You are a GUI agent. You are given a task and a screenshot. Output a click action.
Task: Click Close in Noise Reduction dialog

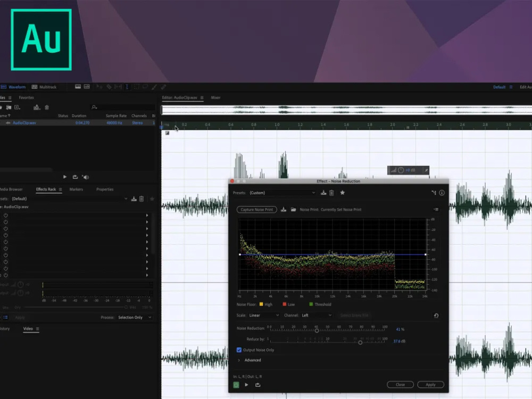(x=400, y=385)
